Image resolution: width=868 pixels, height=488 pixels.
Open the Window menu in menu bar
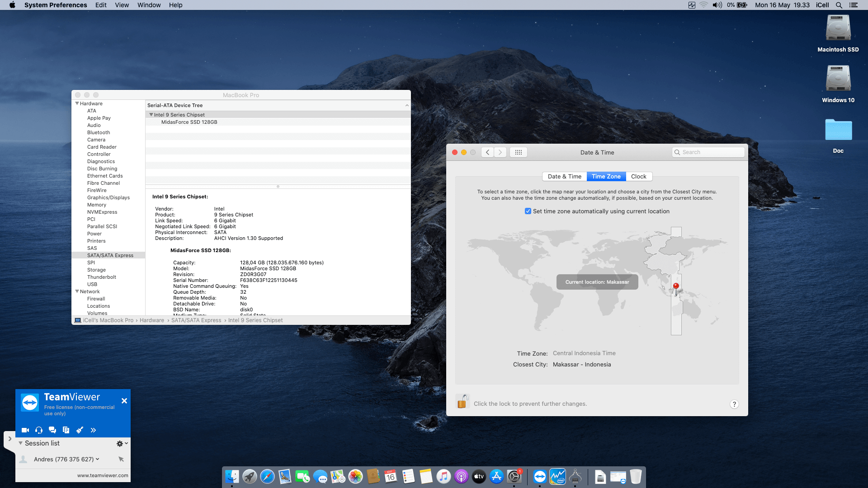point(149,5)
